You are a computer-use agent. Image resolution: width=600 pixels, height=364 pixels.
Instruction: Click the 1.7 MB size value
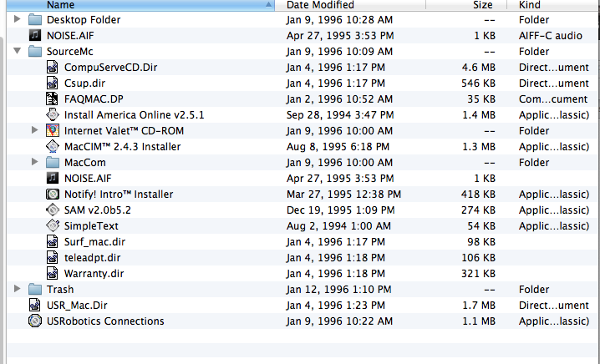click(x=478, y=305)
